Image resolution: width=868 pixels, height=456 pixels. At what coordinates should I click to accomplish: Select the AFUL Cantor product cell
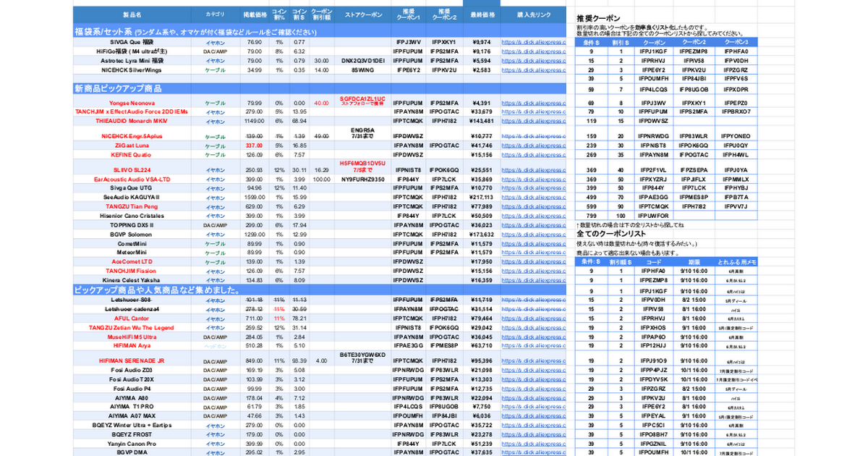tap(132, 318)
